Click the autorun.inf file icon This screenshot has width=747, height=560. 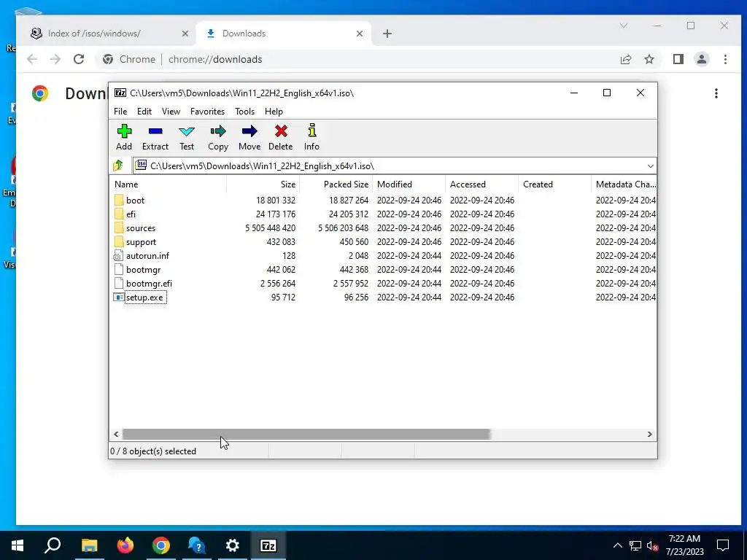pyautogui.click(x=119, y=256)
